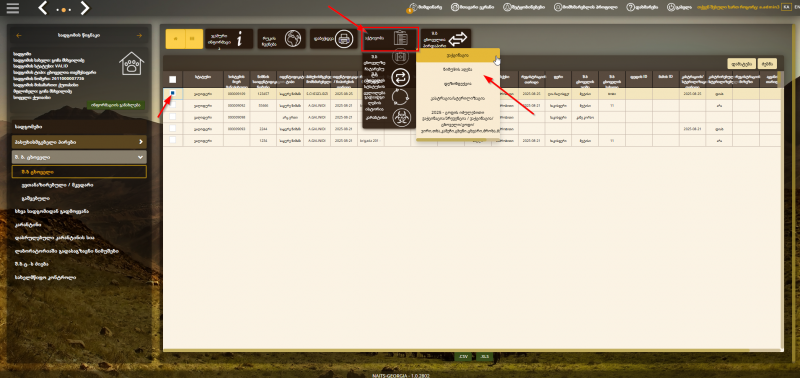Select the first yellow view button in toolbar
The height and width of the screenshot is (378, 800).
point(175,39)
